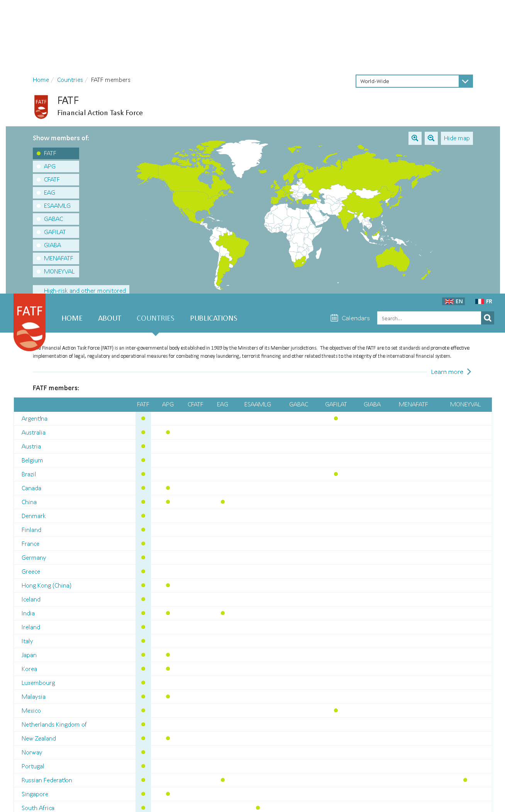Click the FATF logo beside page title
Screen dimensions: 505x812
click(x=41, y=107)
